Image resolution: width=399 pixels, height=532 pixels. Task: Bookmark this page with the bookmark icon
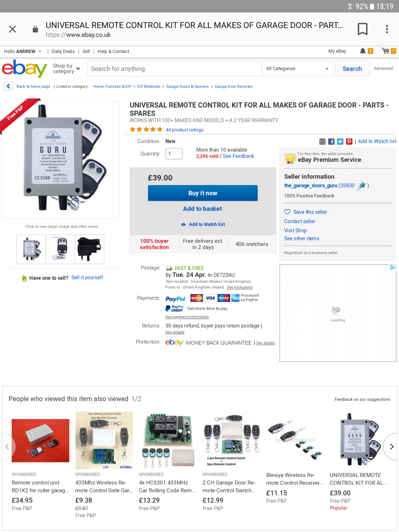(x=362, y=29)
